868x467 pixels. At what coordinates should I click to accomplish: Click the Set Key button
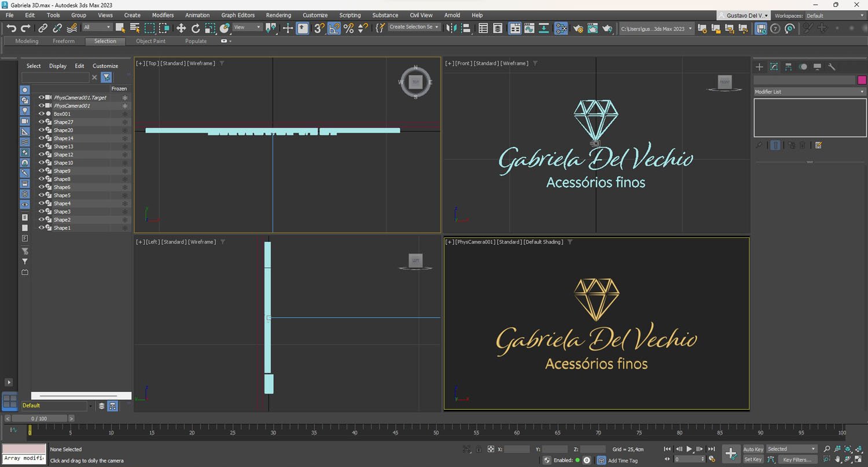point(753,459)
